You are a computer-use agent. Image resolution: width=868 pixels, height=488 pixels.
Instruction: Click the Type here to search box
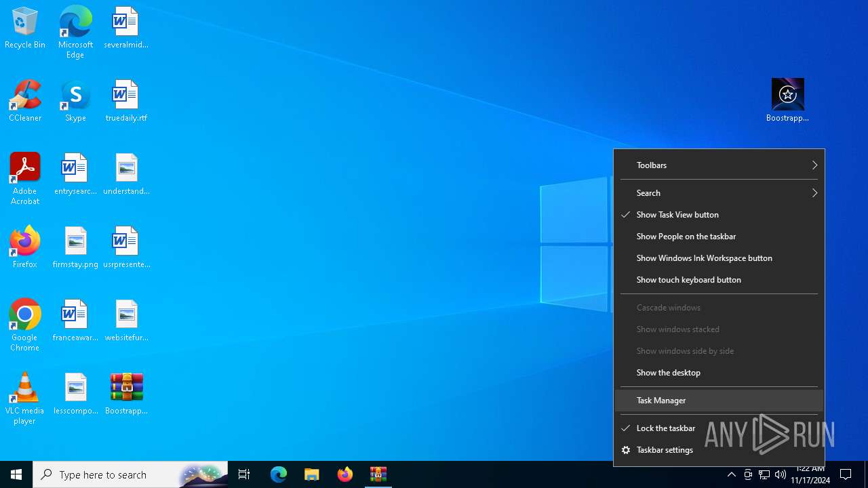tap(130, 474)
